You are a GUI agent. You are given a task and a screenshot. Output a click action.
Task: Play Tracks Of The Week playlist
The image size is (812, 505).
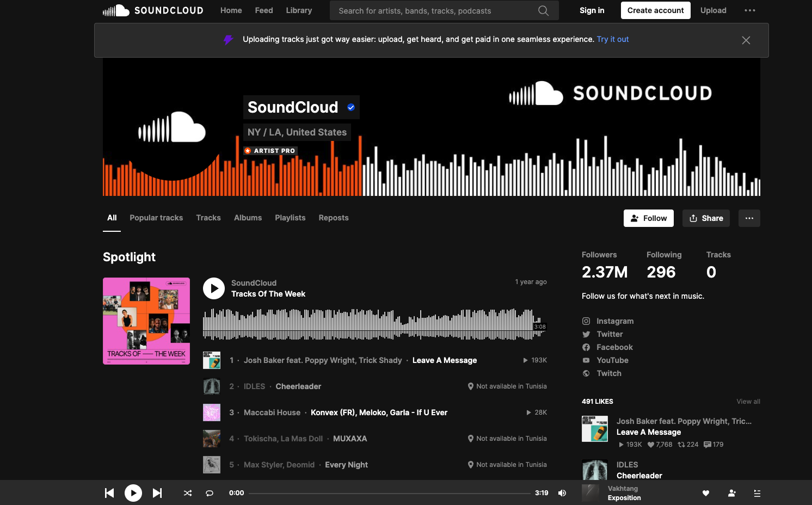point(214,288)
